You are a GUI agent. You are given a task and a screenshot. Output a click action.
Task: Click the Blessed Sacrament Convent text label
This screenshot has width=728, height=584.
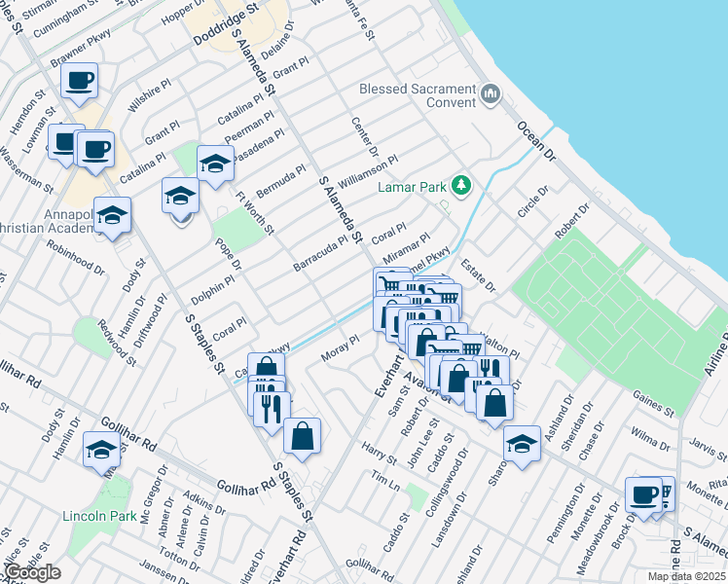pyautogui.click(x=418, y=89)
